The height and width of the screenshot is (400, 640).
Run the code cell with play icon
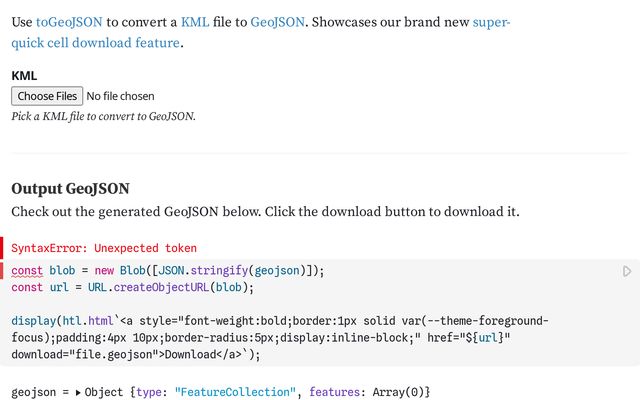627,271
